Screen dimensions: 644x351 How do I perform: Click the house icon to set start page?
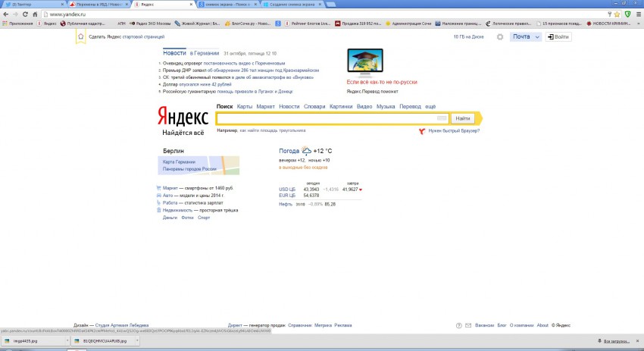tap(80, 36)
